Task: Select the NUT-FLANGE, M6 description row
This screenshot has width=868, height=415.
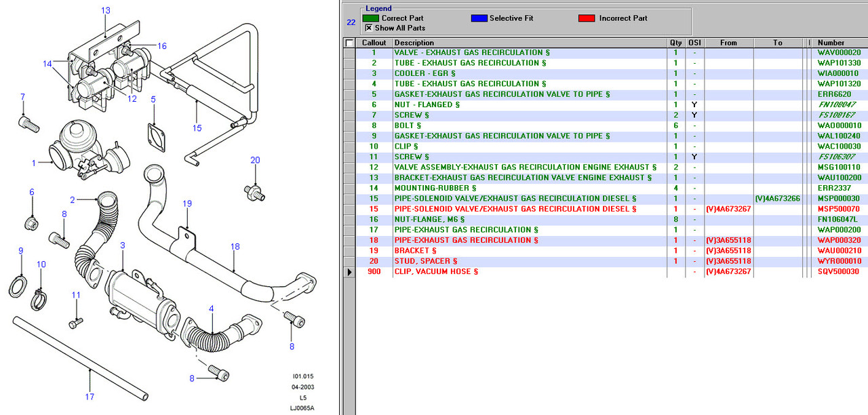Action: coord(429,220)
